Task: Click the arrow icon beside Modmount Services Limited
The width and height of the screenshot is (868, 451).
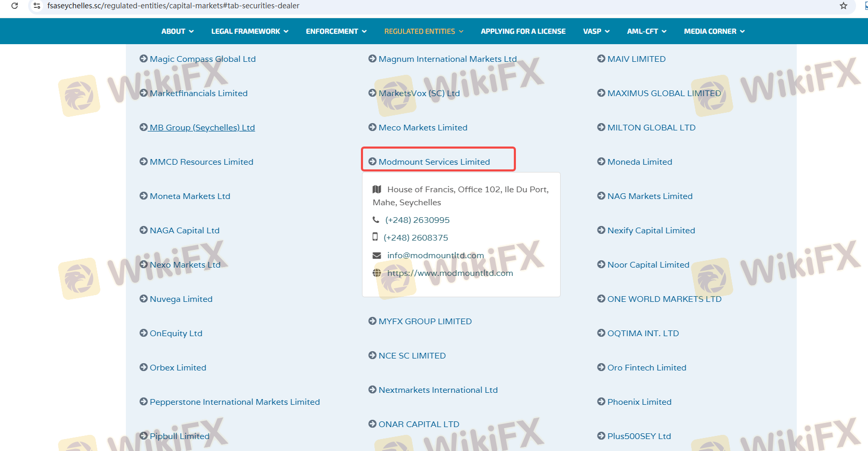Action: tap(372, 162)
